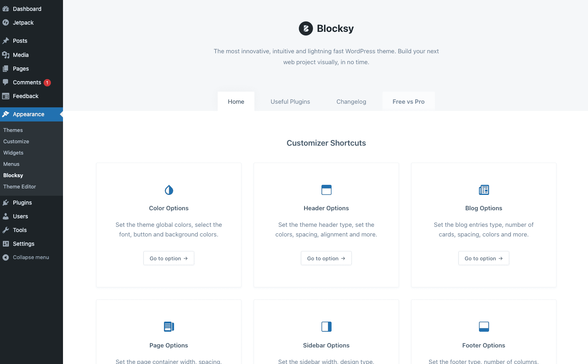Image resolution: width=588 pixels, height=364 pixels.
Task: Open the Comments menu label
Action: pos(27,82)
